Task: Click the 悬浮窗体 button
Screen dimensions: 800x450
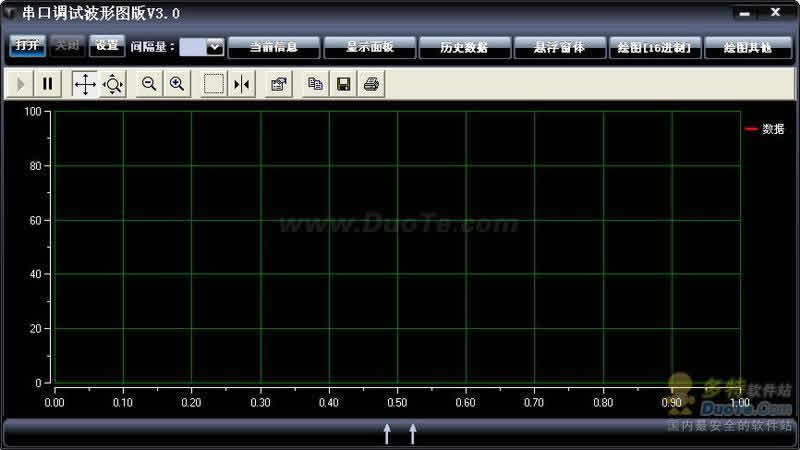Action: 559,47
